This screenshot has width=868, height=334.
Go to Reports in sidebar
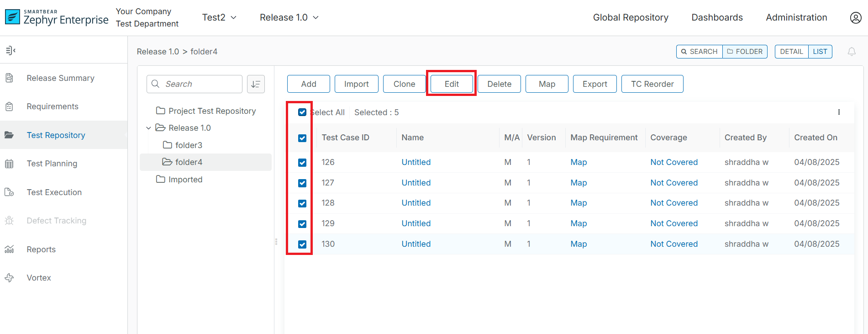[41, 249]
